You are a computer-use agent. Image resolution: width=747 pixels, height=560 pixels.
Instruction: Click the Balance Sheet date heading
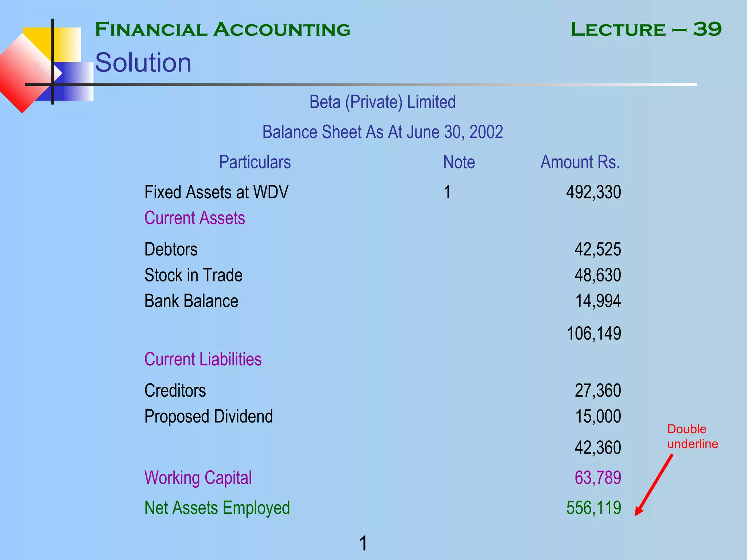(x=382, y=132)
